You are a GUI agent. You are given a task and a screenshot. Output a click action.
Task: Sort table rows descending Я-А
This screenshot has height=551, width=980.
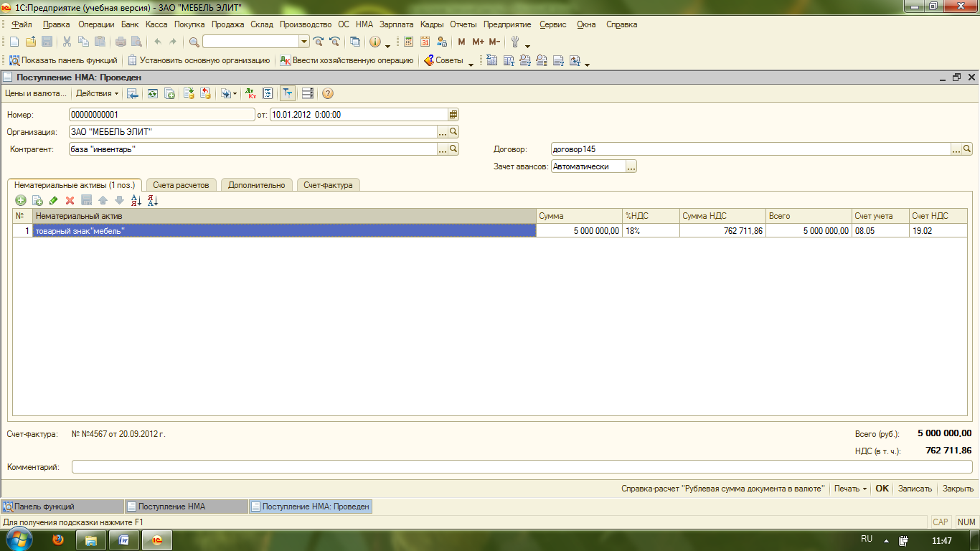pos(152,201)
